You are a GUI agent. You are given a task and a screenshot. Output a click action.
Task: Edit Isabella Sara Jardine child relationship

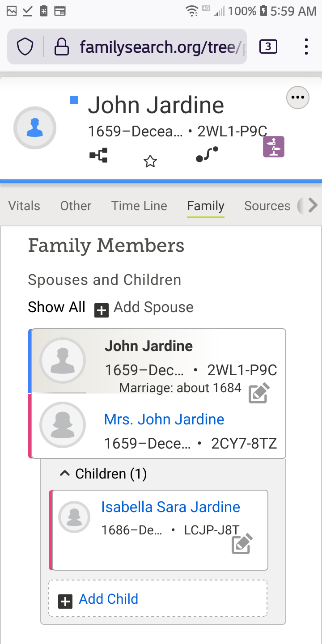(242, 543)
